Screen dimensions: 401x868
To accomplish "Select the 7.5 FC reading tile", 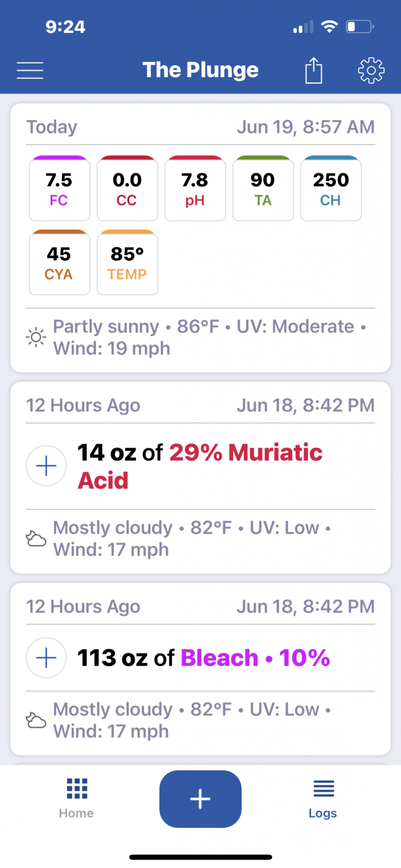I will coord(59,188).
